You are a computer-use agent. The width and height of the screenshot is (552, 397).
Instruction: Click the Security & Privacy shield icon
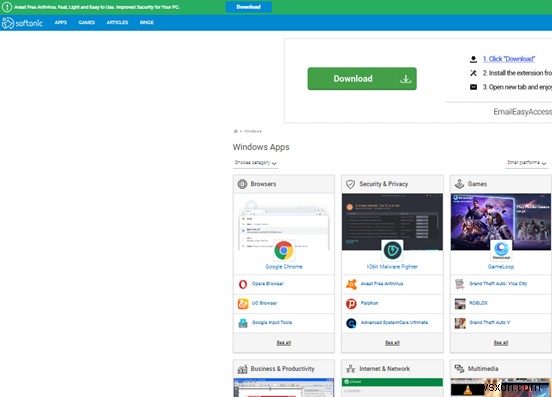tap(351, 184)
